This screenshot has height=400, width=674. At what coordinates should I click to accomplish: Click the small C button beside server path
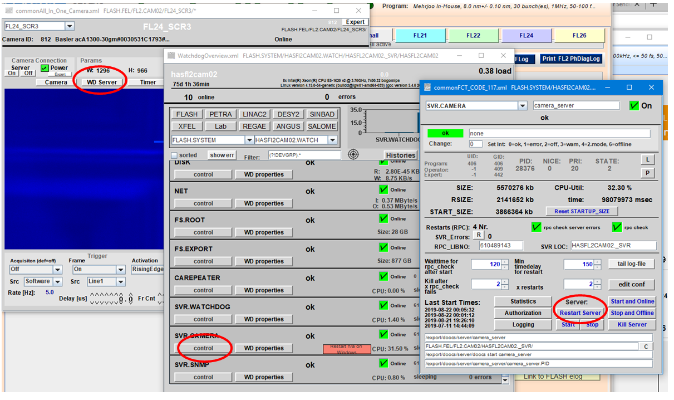click(x=646, y=345)
